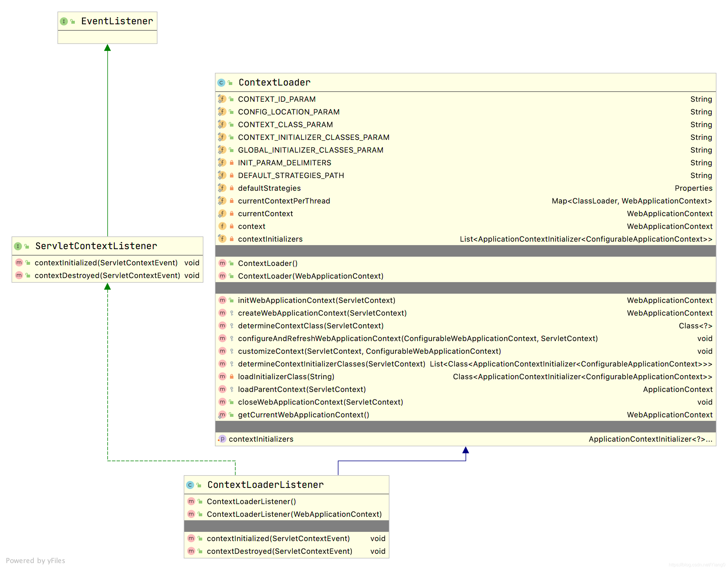The height and width of the screenshot is (570, 728).
Task: Click the ServletContextListener interface icon
Action: (x=18, y=246)
